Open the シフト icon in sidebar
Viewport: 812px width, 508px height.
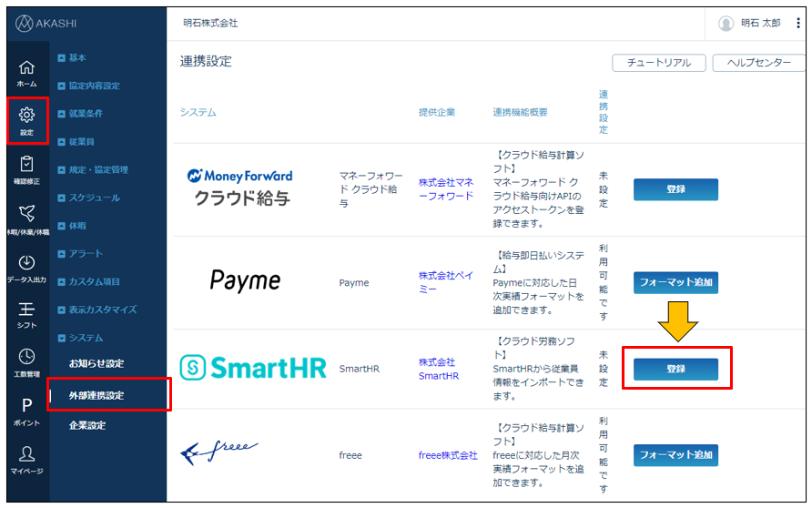26,314
